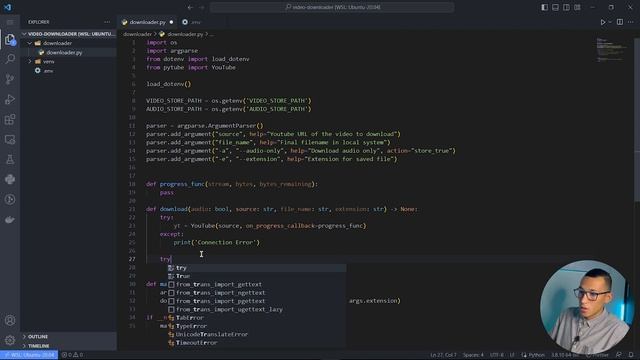Toggle the bottom panel layout icon

click(x=556, y=7)
